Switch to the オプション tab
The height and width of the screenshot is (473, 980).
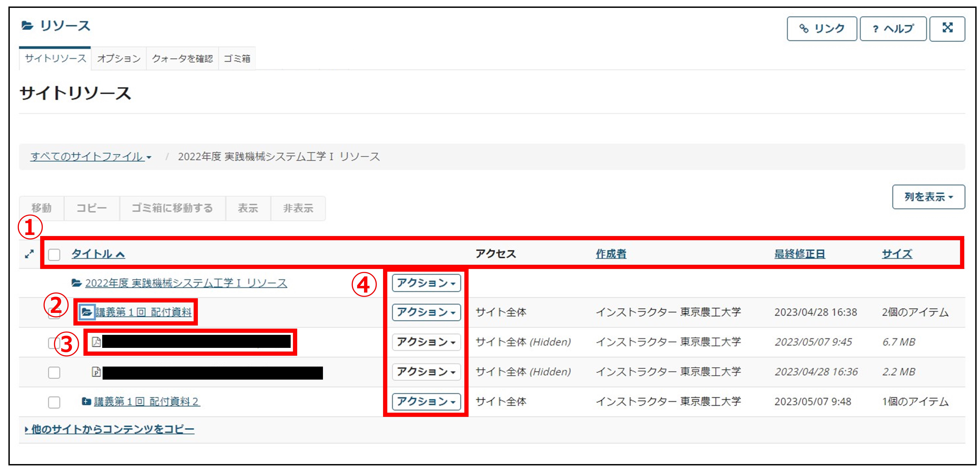(119, 59)
